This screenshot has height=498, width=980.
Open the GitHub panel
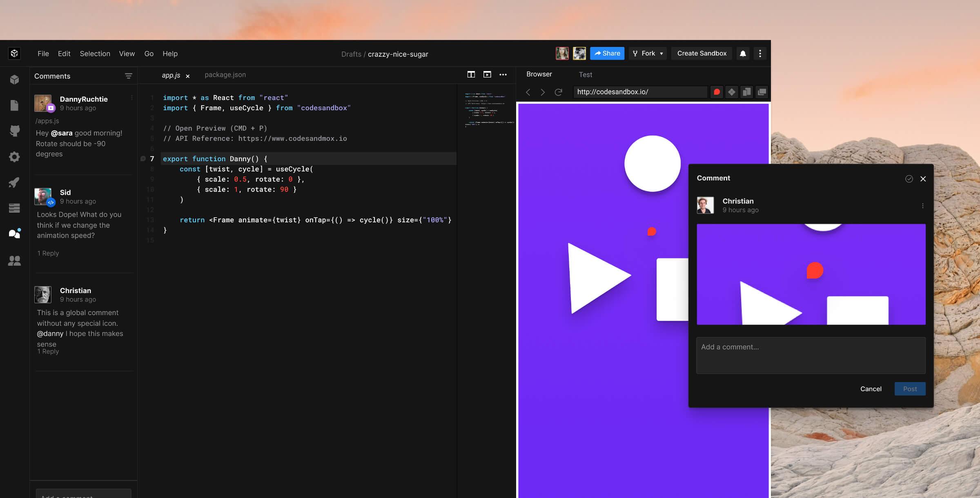pos(14,131)
